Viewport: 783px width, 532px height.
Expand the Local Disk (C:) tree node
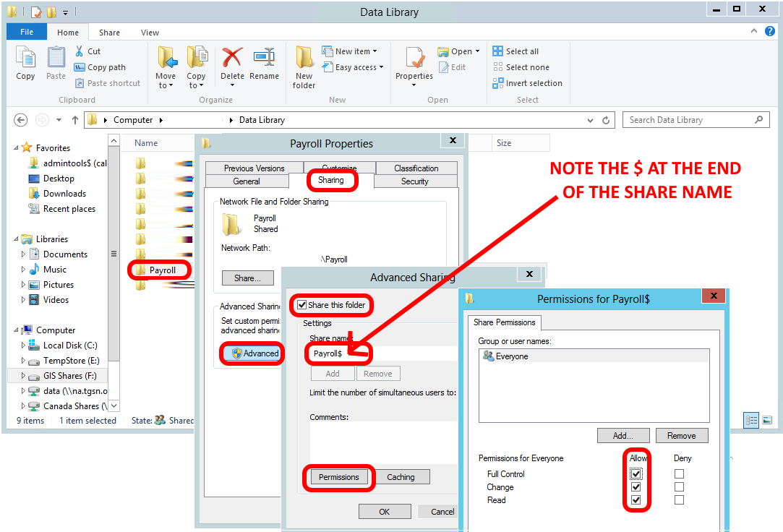pos(22,345)
